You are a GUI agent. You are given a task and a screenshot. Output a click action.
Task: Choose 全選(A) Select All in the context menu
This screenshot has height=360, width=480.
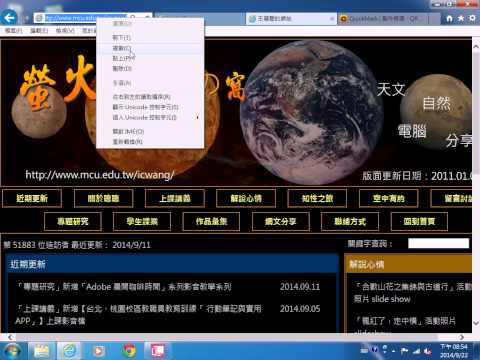(x=150, y=83)
